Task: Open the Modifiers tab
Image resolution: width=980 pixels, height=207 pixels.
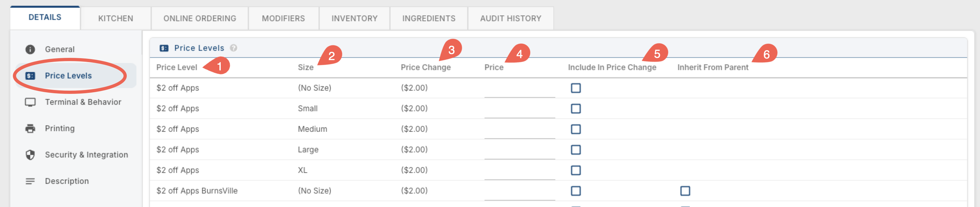Action: [283, 18]
